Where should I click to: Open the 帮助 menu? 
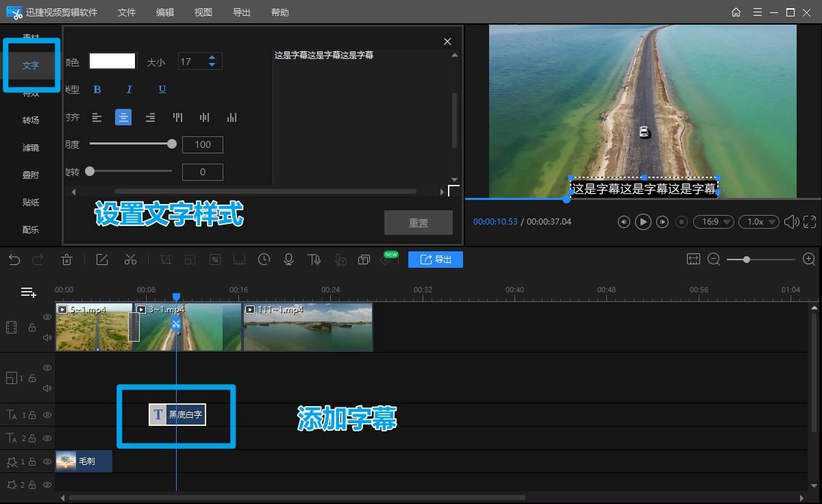pyautogui.click(x=280, y=12)
